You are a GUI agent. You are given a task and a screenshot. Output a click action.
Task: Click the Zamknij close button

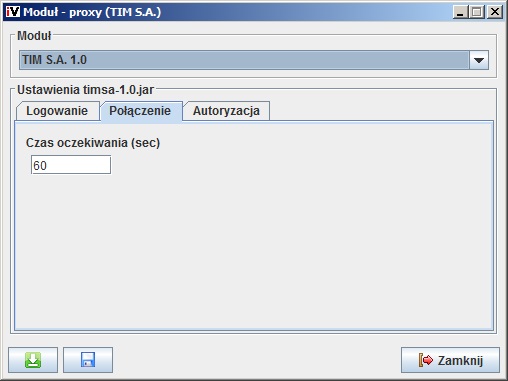pyautogui.click(x=450, y=360)
